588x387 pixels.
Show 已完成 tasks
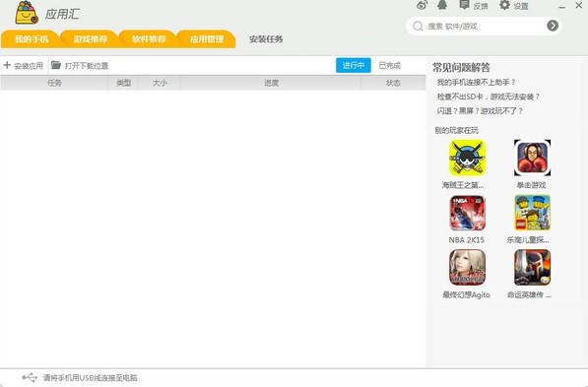390,65
